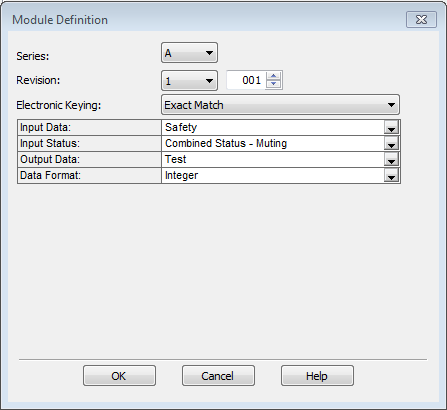
Task: Expand the Output Data dropdown arrow
Action: [x=391, y=160]
